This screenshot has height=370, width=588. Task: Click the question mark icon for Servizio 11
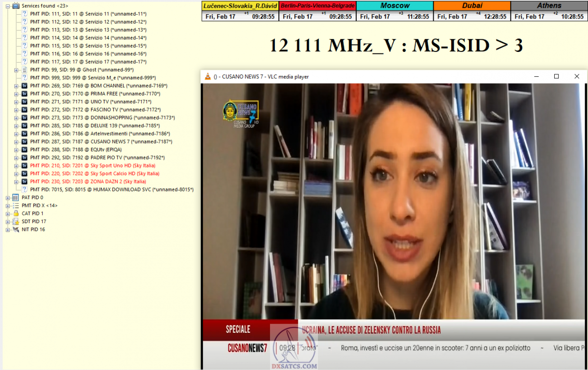(x=24, y=14)
